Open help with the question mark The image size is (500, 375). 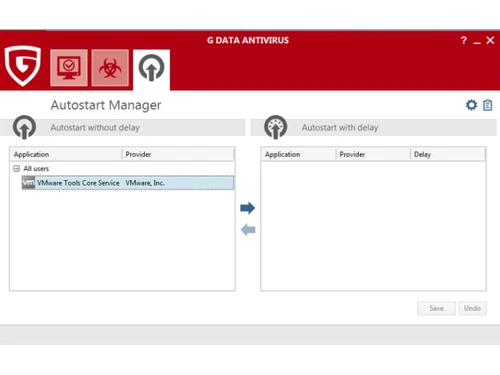[464, 40]
